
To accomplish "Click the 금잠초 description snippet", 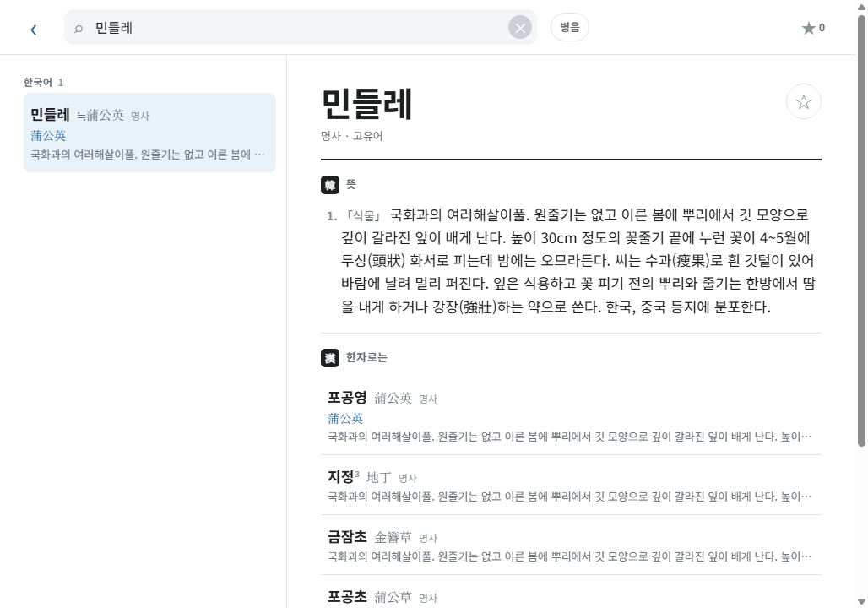I will pos(570,556).
